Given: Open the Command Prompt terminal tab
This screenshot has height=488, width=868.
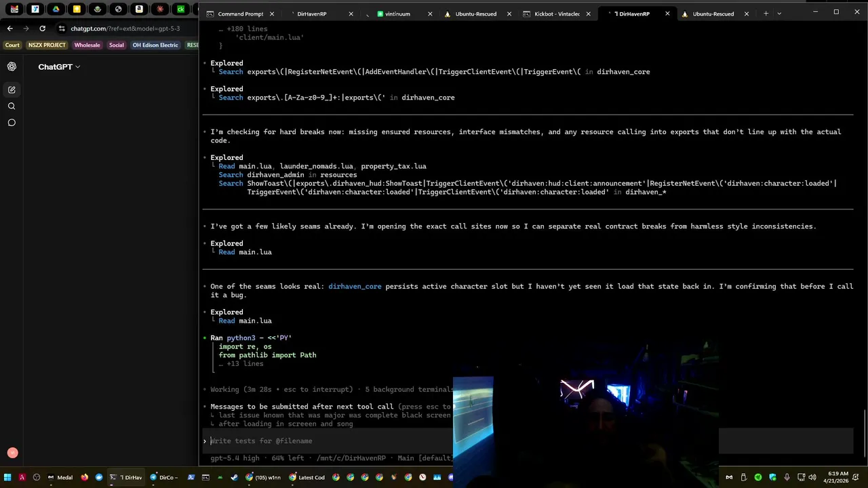Looking at the screenshot, I should pyautogui.click(x=239, y=14).
